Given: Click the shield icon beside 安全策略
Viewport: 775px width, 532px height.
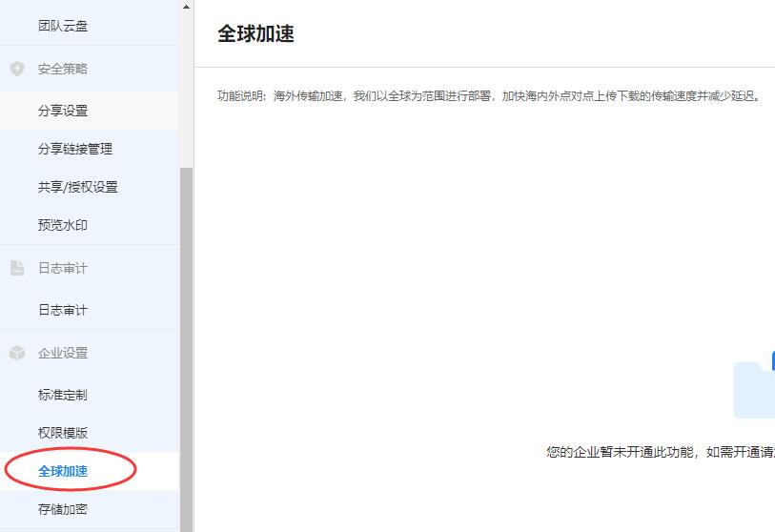Looking at the screenshot, I should point(17,69).
